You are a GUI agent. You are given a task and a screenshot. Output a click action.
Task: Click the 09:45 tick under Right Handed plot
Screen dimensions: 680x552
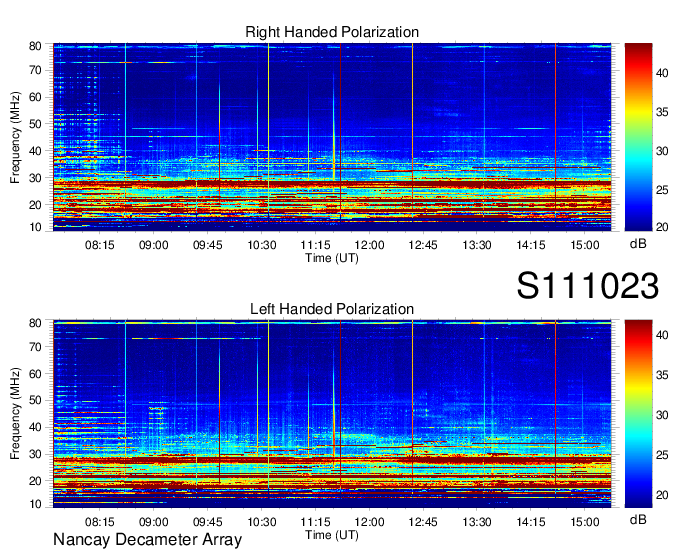pyautogui.click(x=208, y=245)
